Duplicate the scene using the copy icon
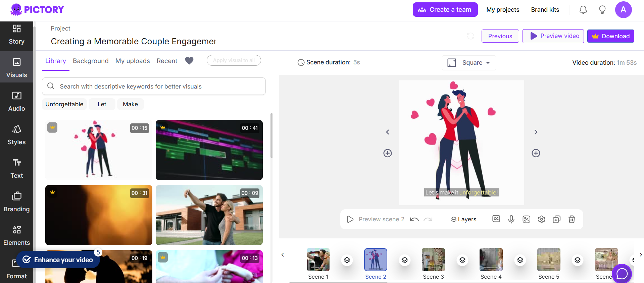Image resolution: width=644 pixels, height=283 pixels. click(x=556, y=219)
